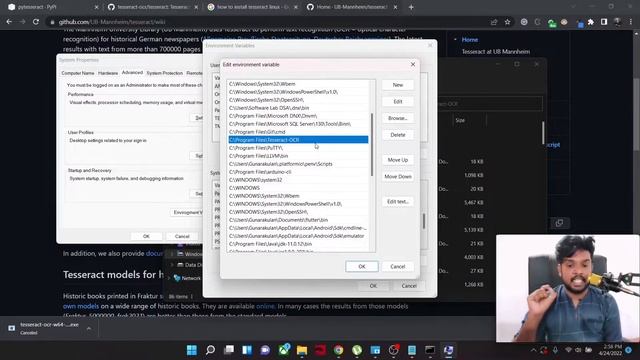Open Home link in wiki sidebar
640x360 pixels.
(469, 40)
